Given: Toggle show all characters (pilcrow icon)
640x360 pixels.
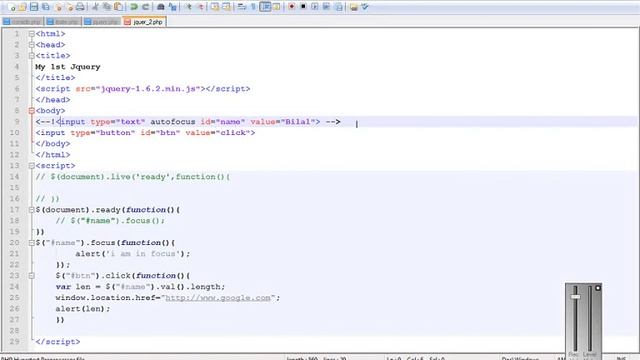Looking at the screenshot, I should click(x=253, y=7).
